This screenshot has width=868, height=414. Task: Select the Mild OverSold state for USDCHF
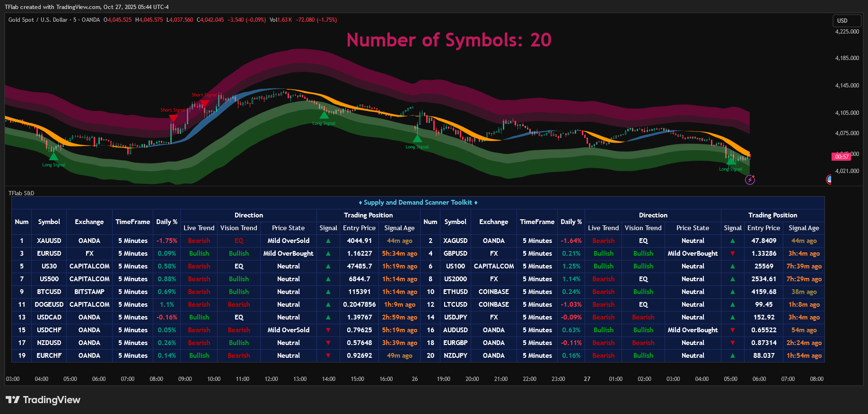(289, 330)
